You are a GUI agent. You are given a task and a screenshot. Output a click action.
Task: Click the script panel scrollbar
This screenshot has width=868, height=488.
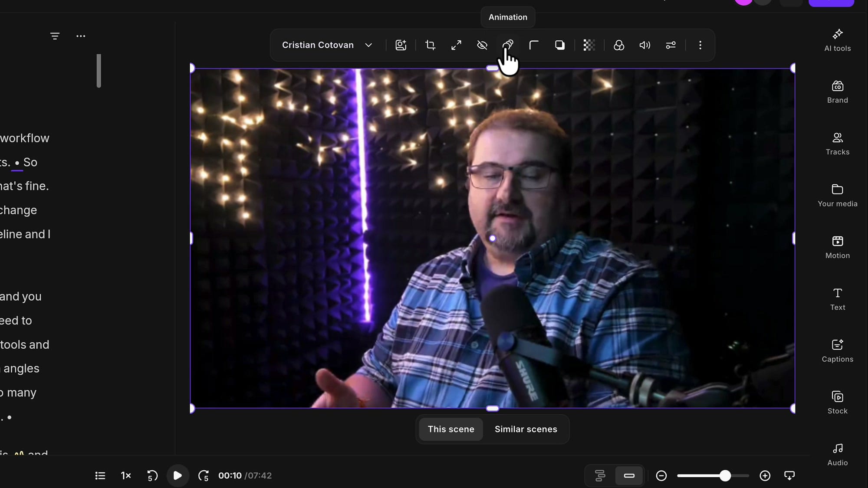(99, 71)
